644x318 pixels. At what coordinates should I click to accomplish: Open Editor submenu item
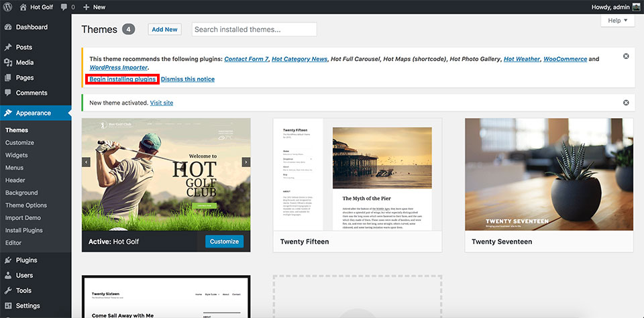tap(13, 243)
